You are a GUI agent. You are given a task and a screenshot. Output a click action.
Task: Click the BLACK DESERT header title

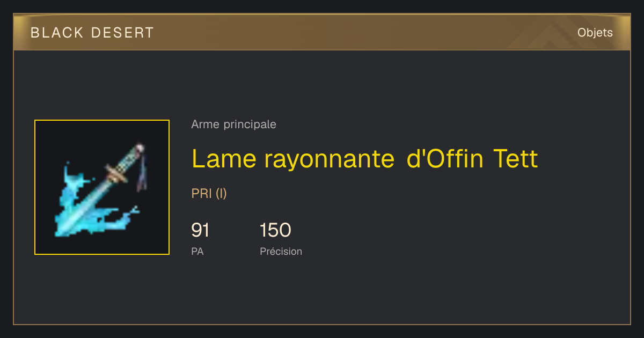click(x=92, y=33)
